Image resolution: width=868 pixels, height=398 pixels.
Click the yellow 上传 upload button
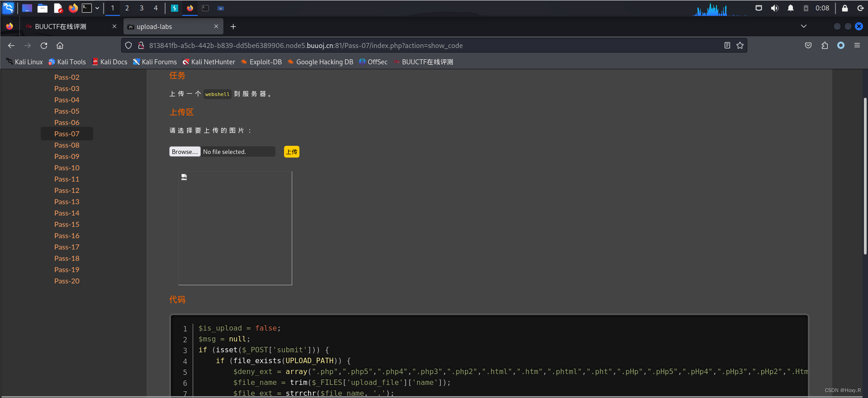(x=292, y=152)
